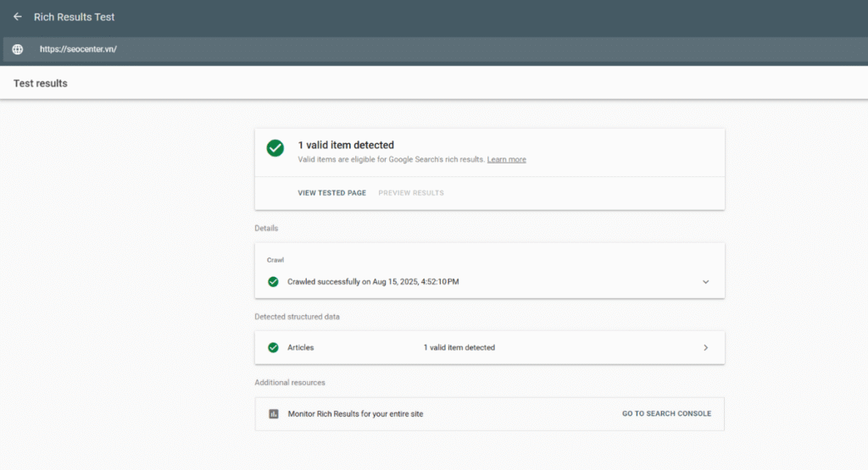Click the bar chart Monitor Rich Results icon
Screen dimensions: 868x470
click(x=273, y=414)
